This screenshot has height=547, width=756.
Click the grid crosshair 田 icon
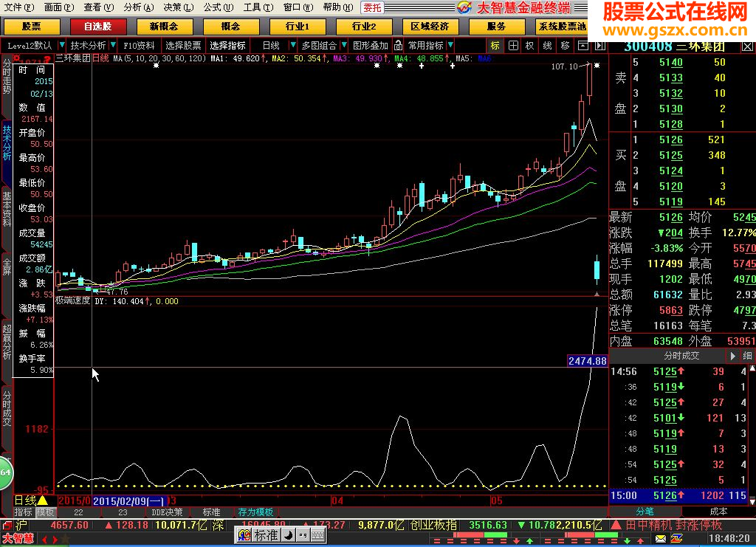[x=513, y=46]
